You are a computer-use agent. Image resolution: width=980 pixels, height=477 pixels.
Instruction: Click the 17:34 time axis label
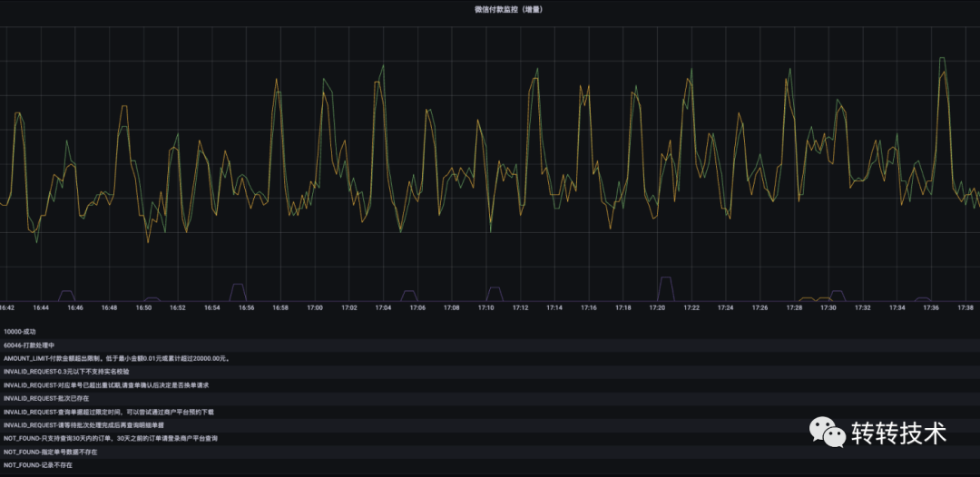897,307
